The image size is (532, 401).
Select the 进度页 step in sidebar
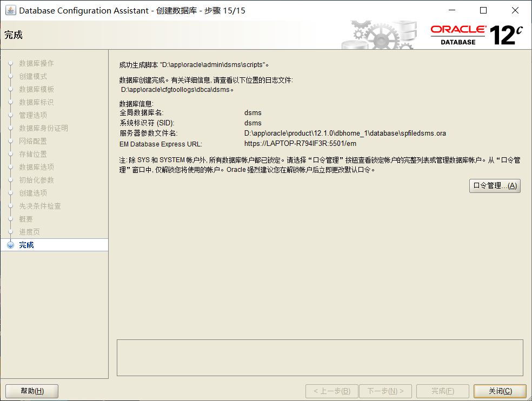pyautogui.click(x=30, y=232)
